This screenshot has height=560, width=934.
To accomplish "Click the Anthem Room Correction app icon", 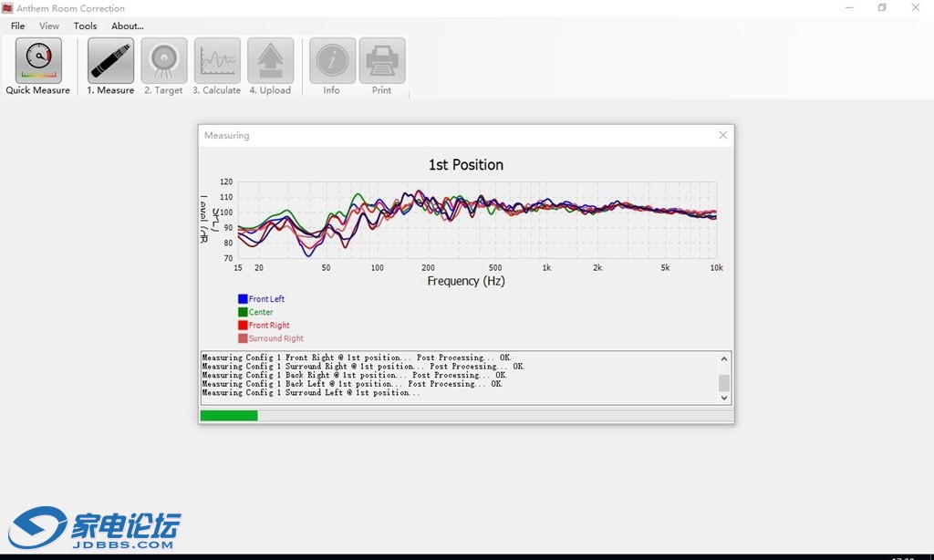I will (7, 7).
